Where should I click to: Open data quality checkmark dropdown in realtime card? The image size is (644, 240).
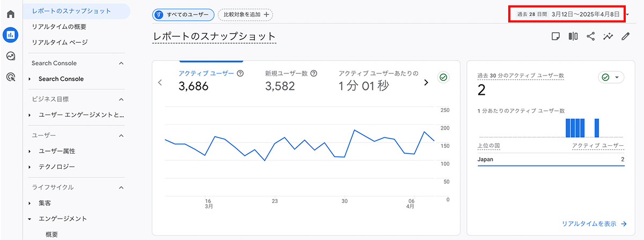point(611,78)
